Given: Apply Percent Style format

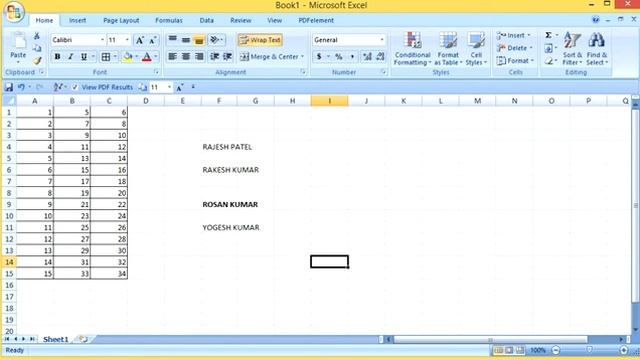Looking at the screenshot, I should pyautogui.click(x=338, y=57).
